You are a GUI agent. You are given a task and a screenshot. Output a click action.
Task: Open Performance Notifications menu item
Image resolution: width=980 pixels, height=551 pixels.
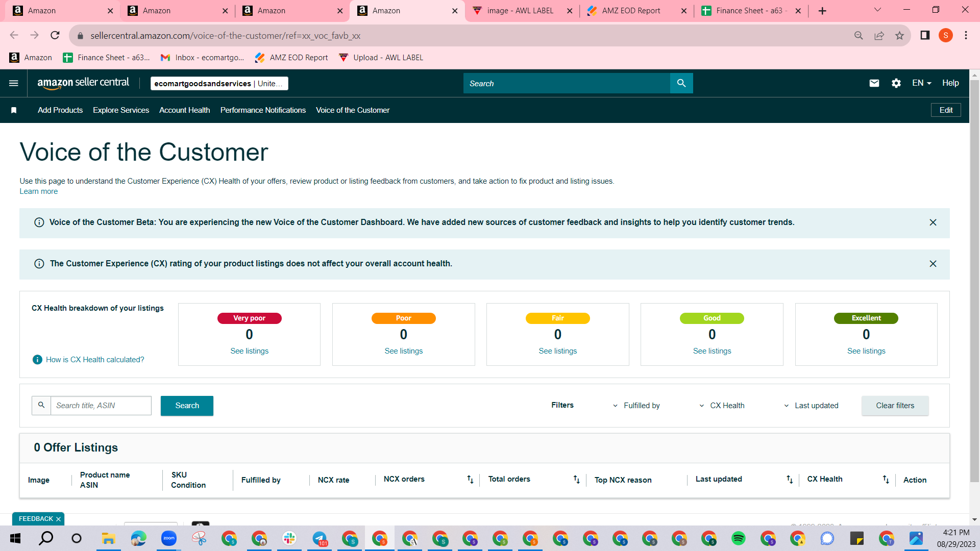pyautogui.click(x=263, y=110)
